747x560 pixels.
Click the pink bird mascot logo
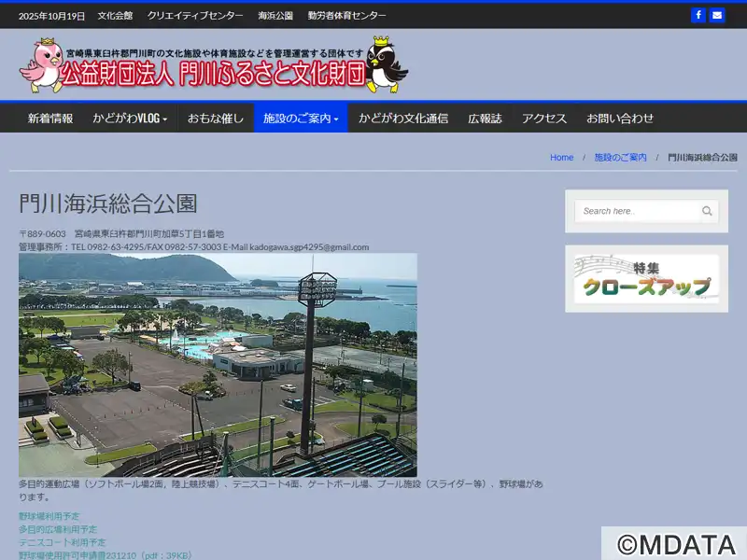(x=41, y=64)
